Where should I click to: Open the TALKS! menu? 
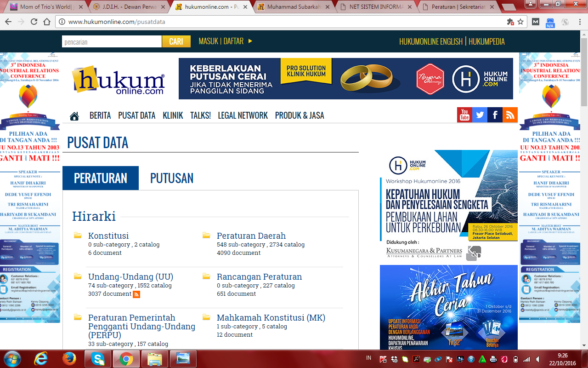pyautogui.click(x=200, y=115)
